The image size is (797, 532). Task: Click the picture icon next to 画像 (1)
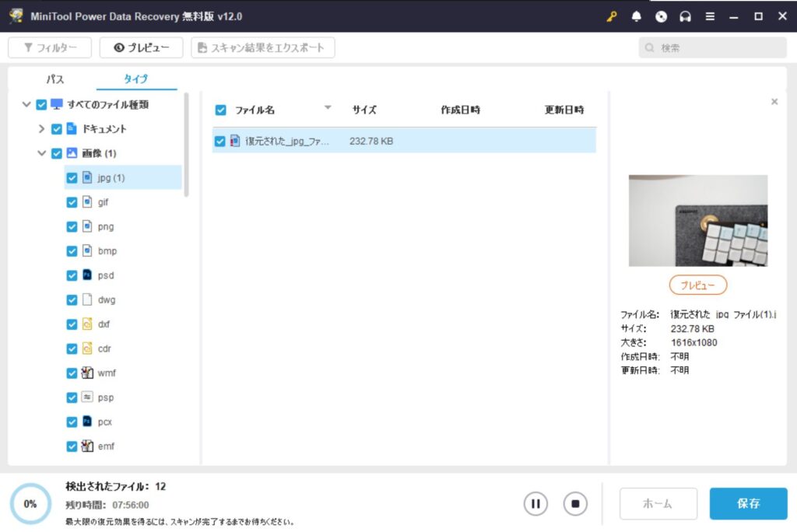click(72, 153)
